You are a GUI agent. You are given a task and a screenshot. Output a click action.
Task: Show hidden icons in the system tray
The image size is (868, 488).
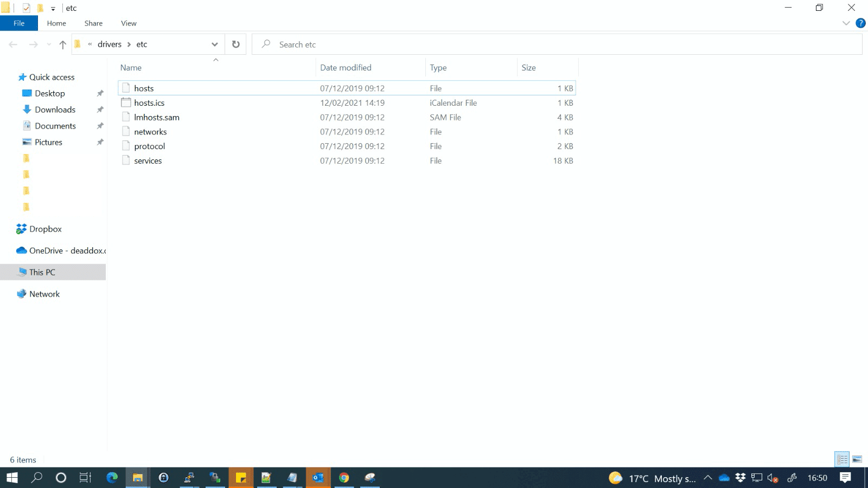click(x=708, y=478)
